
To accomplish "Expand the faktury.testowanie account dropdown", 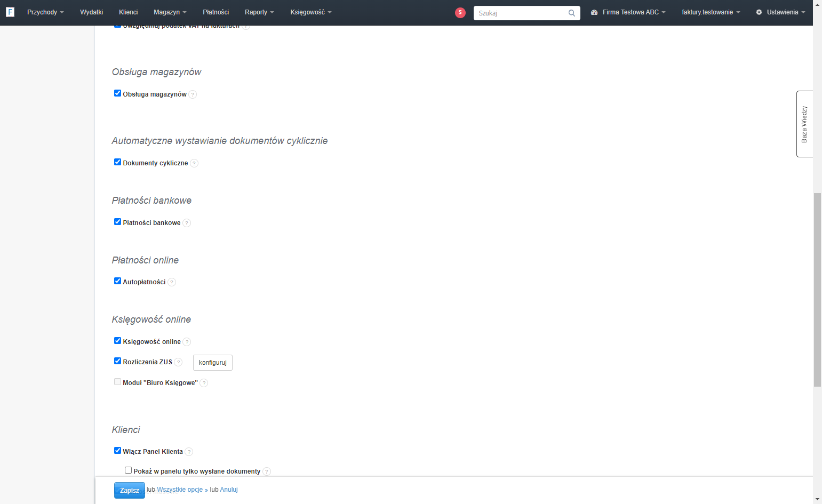I will 711,12.
